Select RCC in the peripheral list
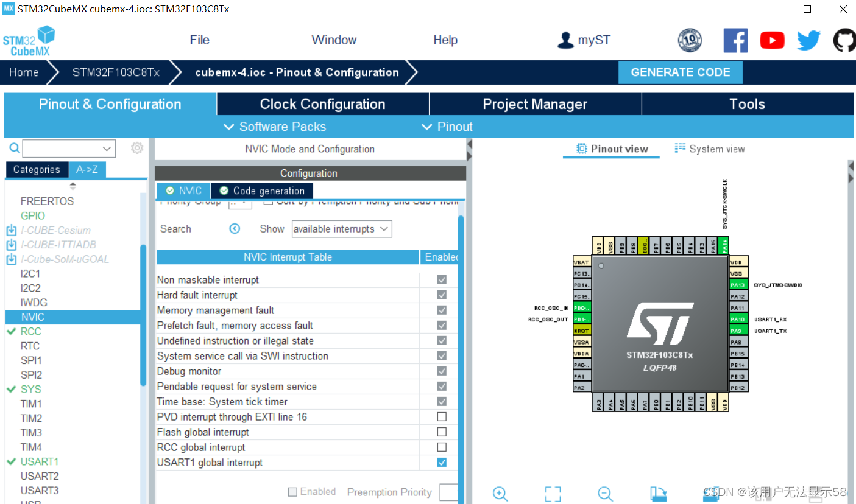The height and width of the screenshot is (504, 856). click(31, 331)
